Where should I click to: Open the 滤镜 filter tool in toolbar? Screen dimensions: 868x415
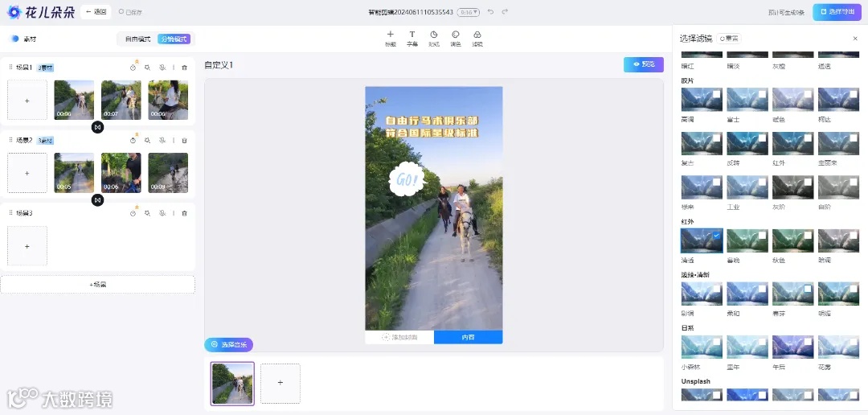(x=477, y=39)
